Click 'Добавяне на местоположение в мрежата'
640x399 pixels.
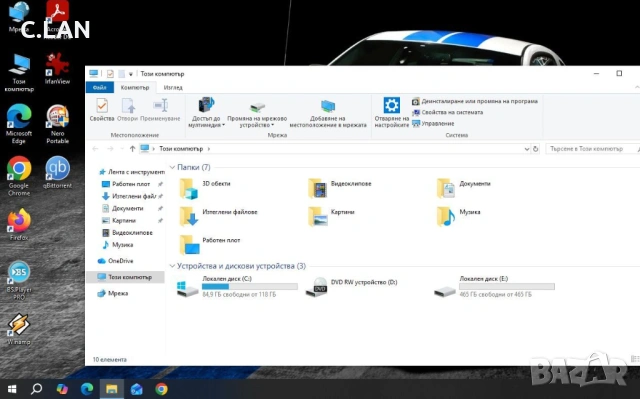pos(328,113)
